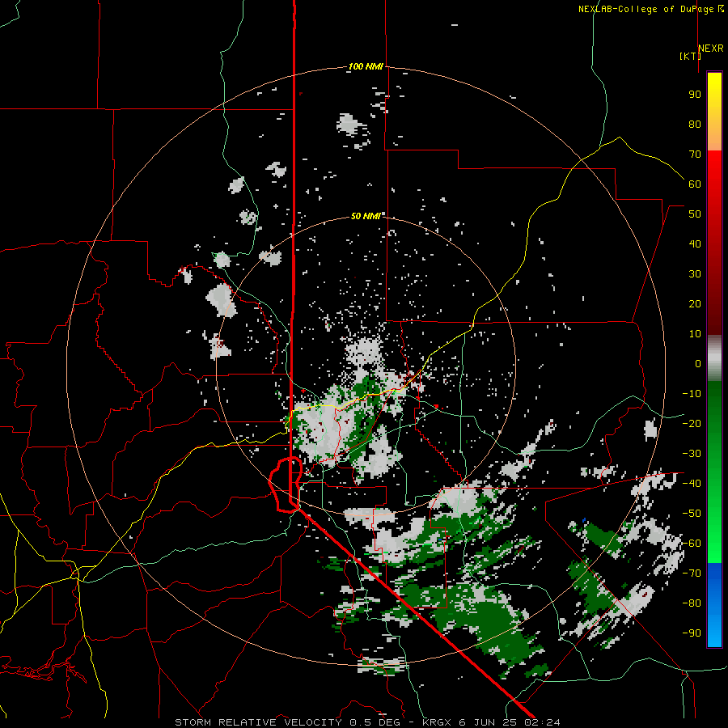Click the 0 value on the velocity scale
728x728 pixels.
coord(698,364)
